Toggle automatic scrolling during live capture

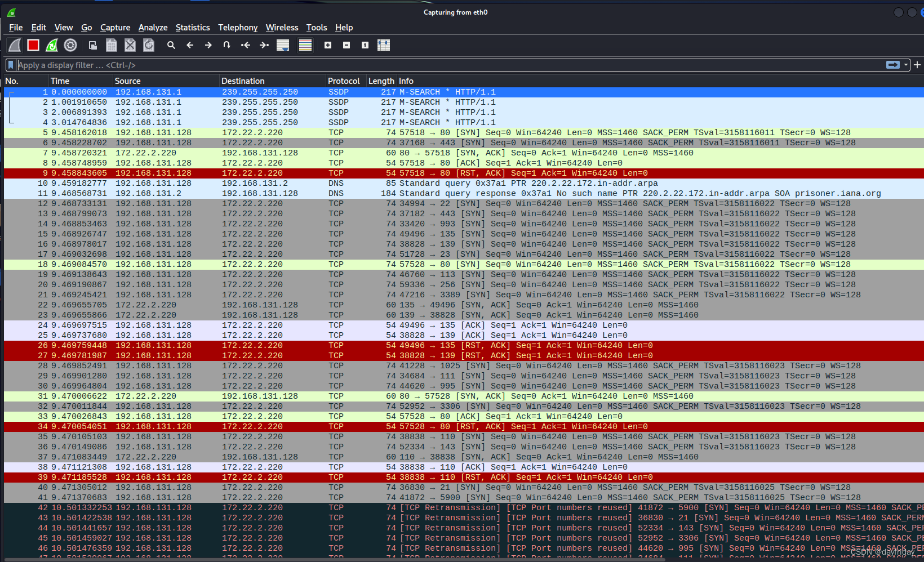[282, 45]
